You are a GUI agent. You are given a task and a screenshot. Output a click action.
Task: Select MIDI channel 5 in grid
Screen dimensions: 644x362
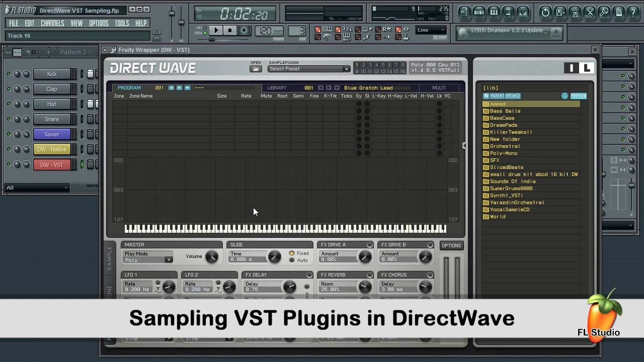coord(382,65)
